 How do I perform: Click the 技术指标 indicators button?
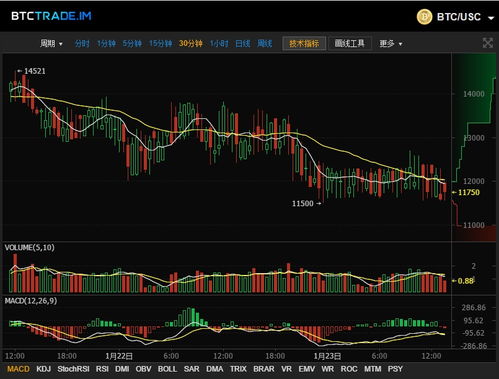[304, 43]
